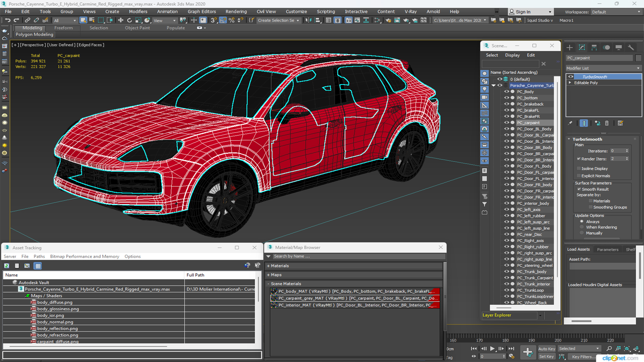644x362 pixels.
Task: Switch to the Freeform ribbon tab
Action: [x=63, y=28]
